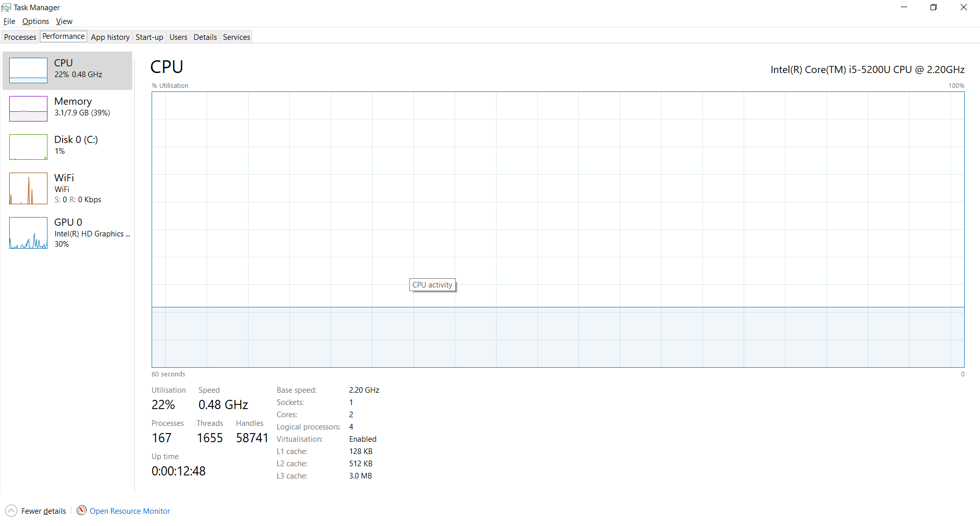Open the View menu
Image resolution: width=980 pixels, height=526 pixels.
(64, 21)
